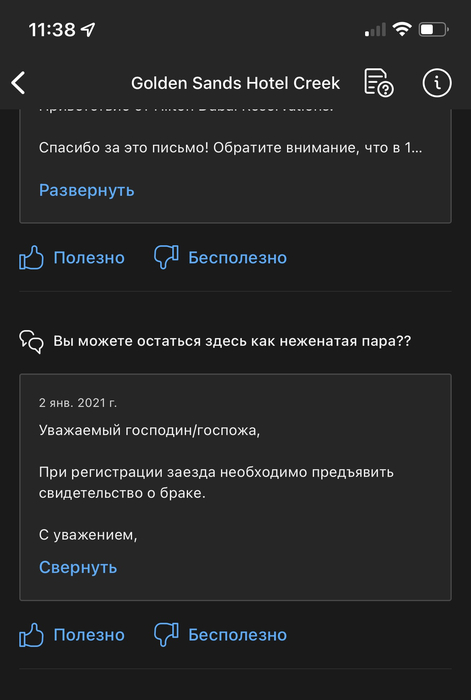Tap the Golden Sands Hotel Creek title

[x=235, y=83]
